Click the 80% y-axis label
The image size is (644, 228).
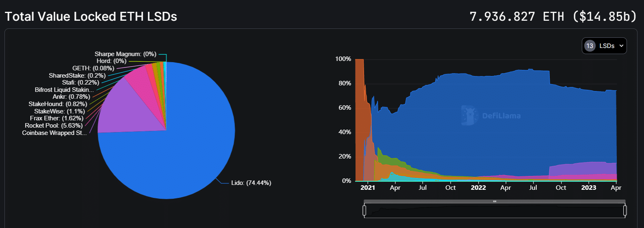click(x=345, y=83)
